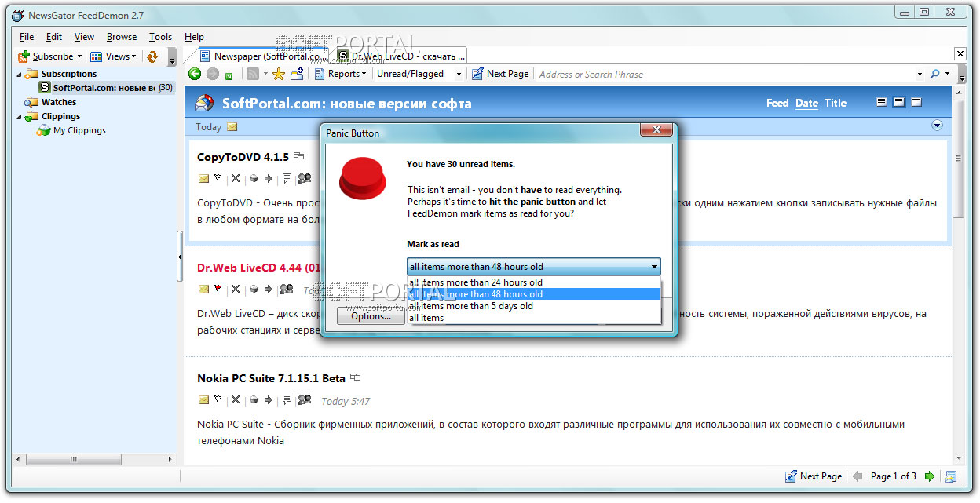Click the Nokia PC Suite envelope icon
Viewport: 980px width, 503px height.
coord(203,400)
